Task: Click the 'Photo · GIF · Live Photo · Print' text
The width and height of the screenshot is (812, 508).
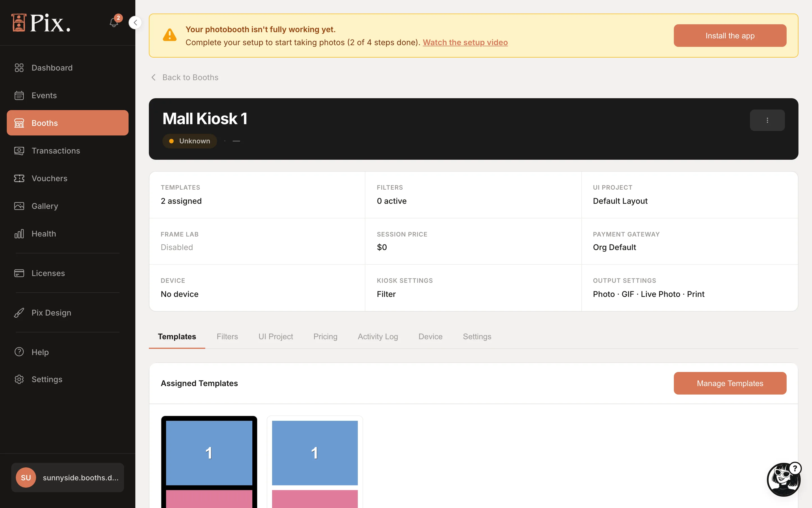Action: (x=648, y=294)
